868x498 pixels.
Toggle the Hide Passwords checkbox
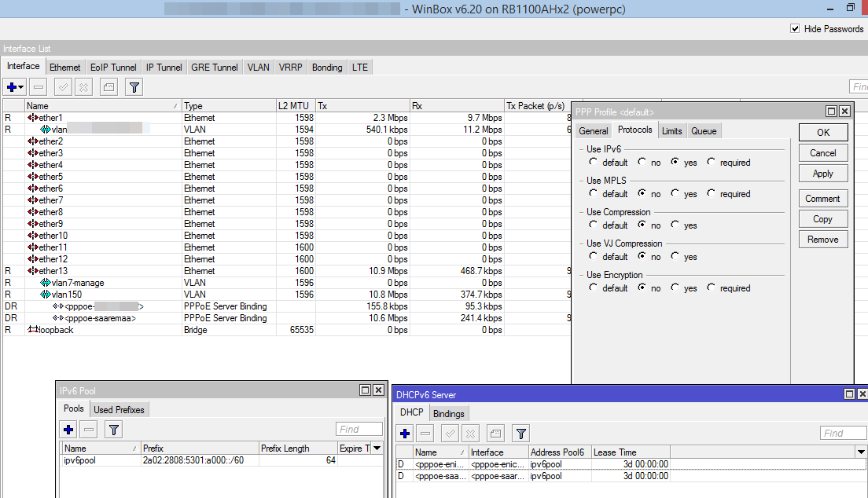[795, 29]
